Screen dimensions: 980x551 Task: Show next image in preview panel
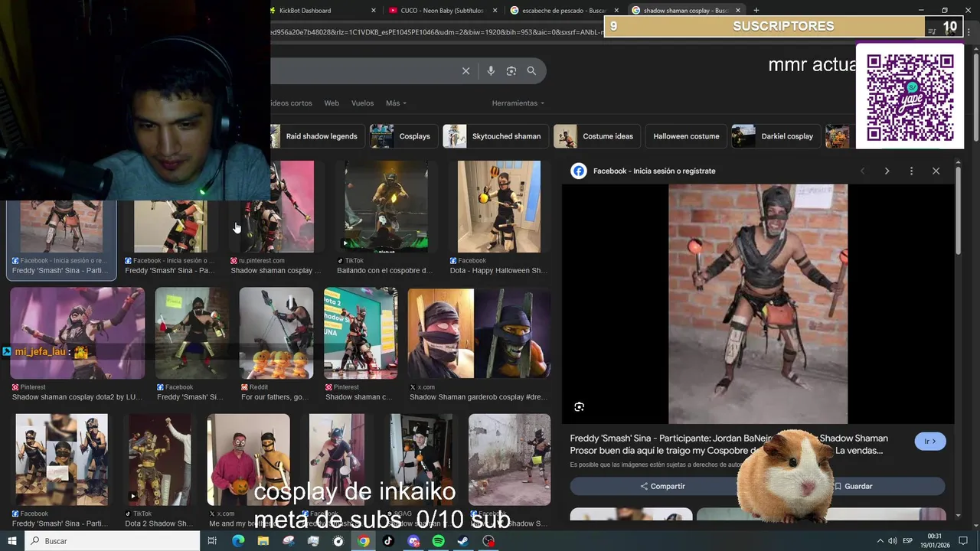(x=887, y=171)
